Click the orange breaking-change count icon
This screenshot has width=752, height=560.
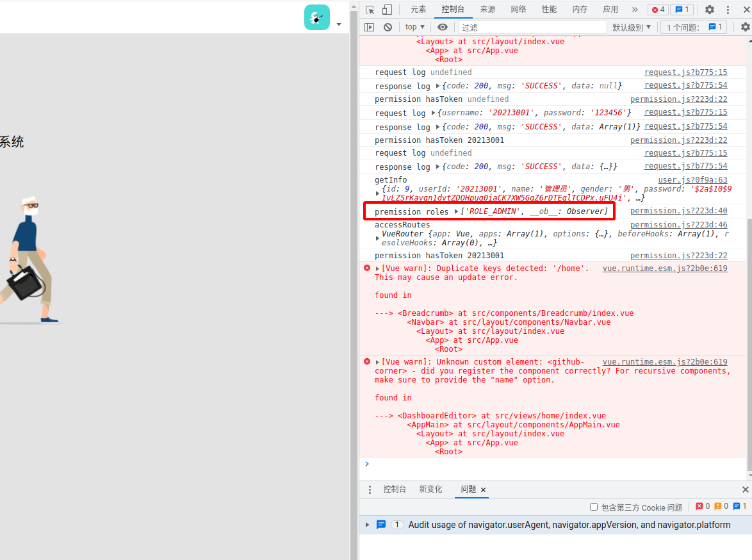[718, 506]
